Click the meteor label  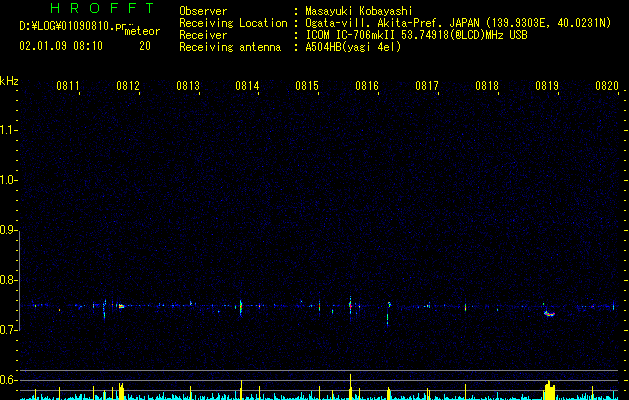point(142,31)
